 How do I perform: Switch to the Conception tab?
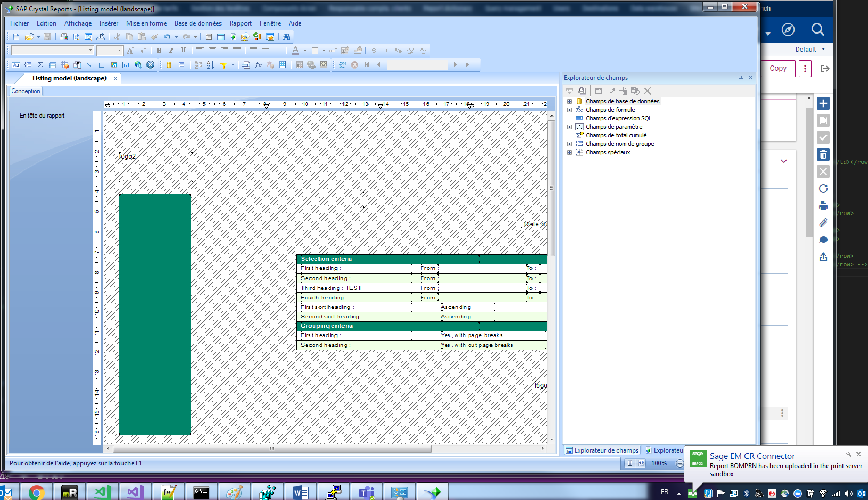[25, 91]
